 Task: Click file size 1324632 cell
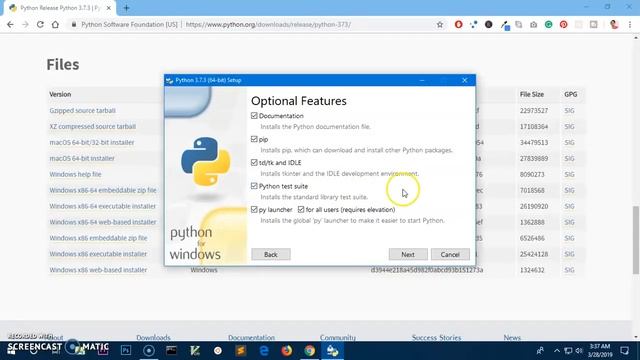tap(532, 270)
